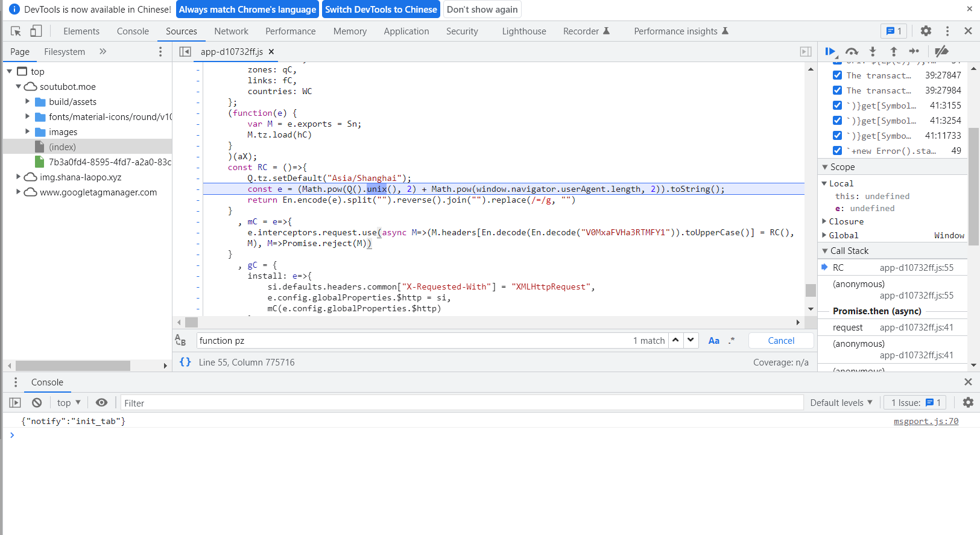980x535 pixels.
Task: Click the Step button in debugger toolbar
Action: (914, 52)
